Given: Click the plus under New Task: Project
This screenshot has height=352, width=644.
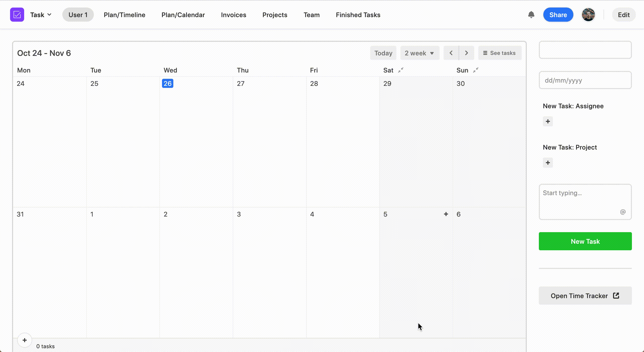Looking at the screenshot, I should 548,162.
